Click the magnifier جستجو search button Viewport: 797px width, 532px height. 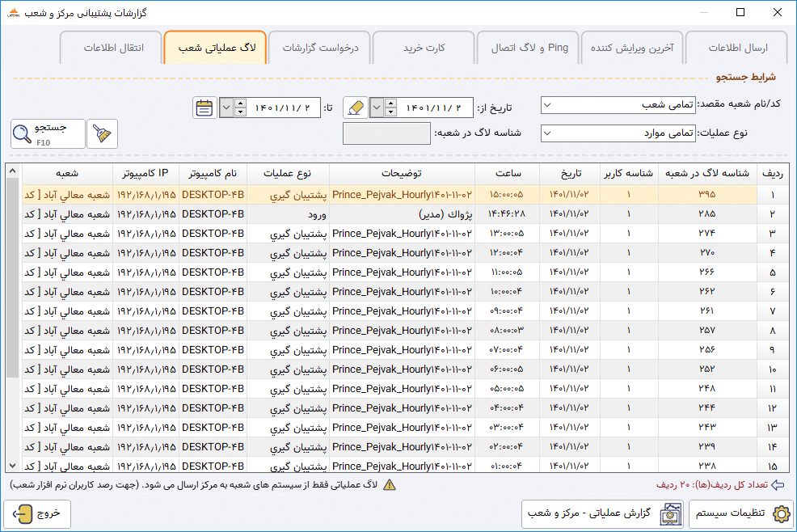48,133
